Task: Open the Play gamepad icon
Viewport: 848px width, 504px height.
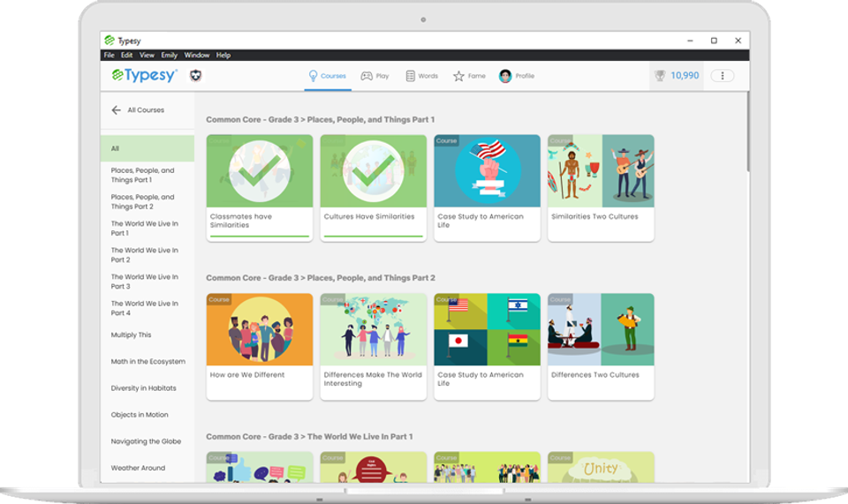Action: coord(367,76)
